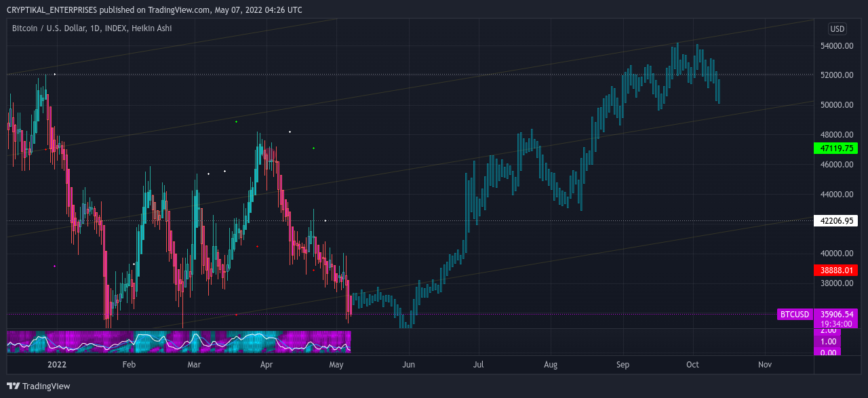Click the 38000.00 price axis value
This screenshot has width=868, height=398.
click(836, 283)
